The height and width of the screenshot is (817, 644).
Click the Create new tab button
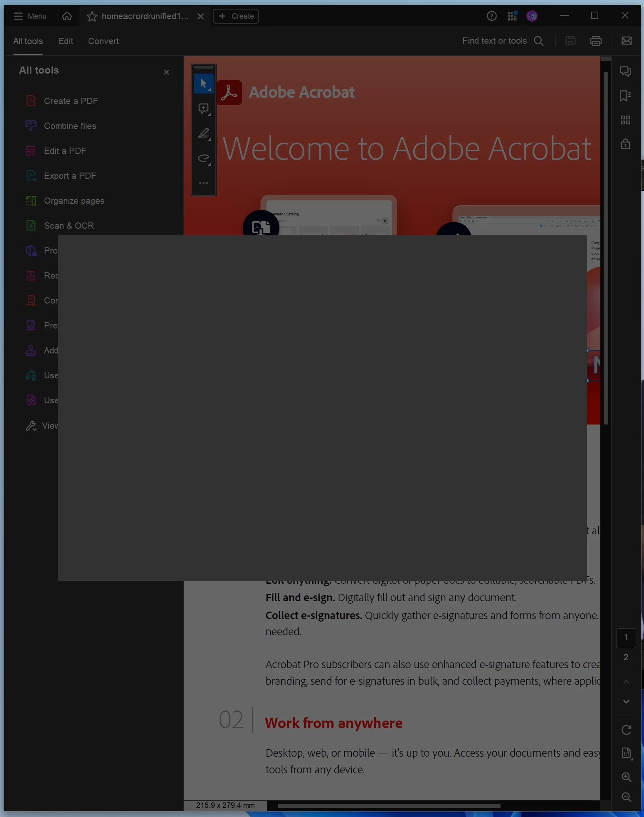(236, 16)
